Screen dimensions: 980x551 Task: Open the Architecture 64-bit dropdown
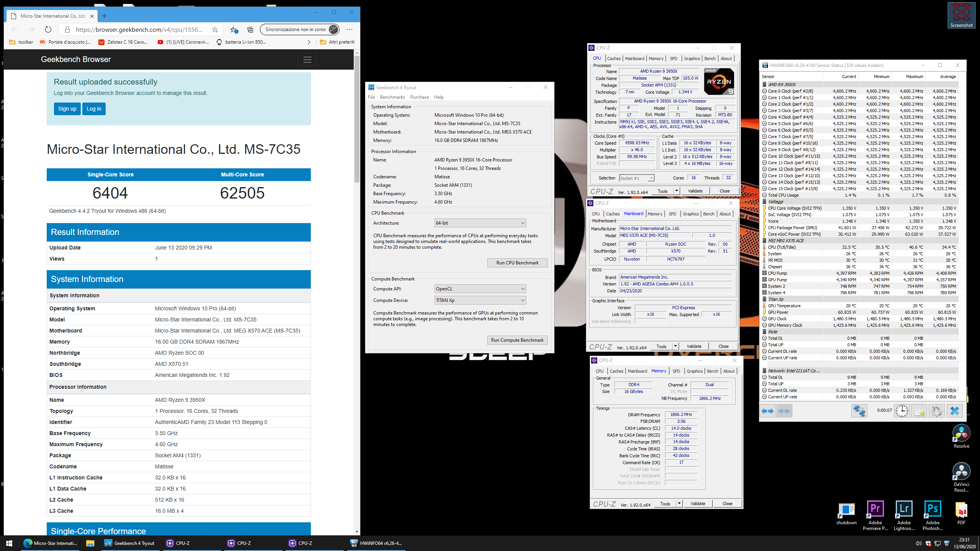480,223
